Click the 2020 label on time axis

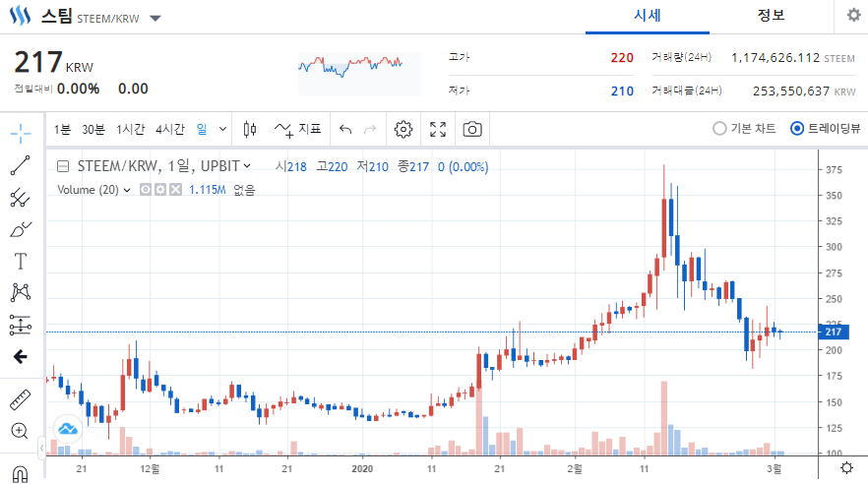(362, 468)
